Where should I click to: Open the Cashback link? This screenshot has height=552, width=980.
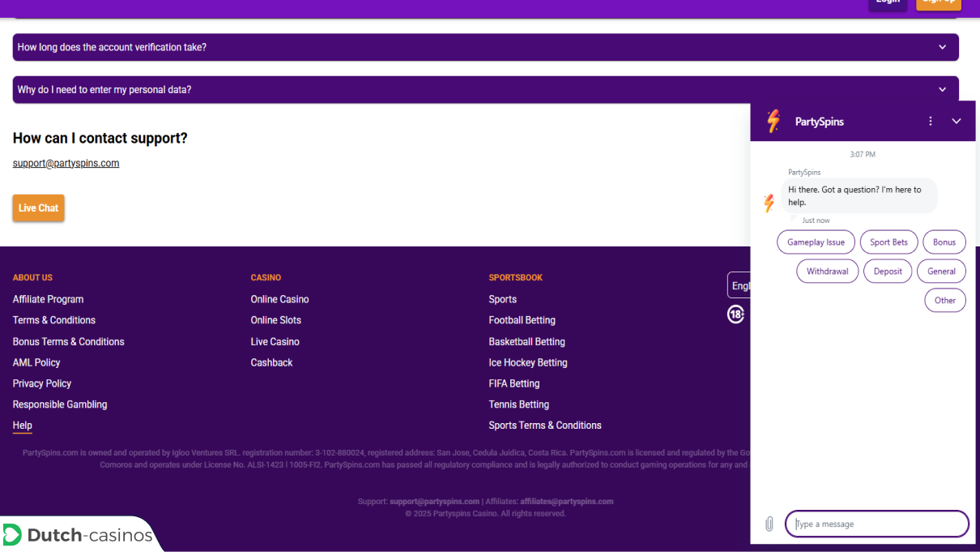tap(272, 362)
